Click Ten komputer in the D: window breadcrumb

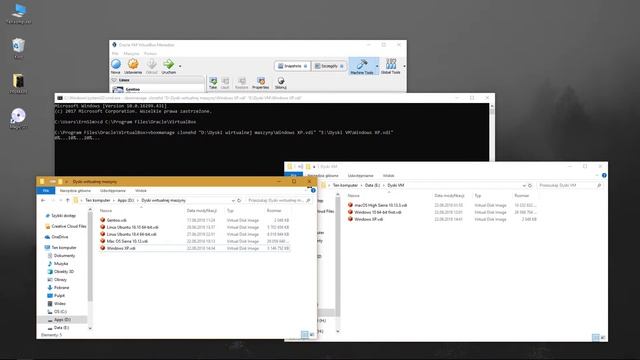pyautogui.click(x=98, y=200)
